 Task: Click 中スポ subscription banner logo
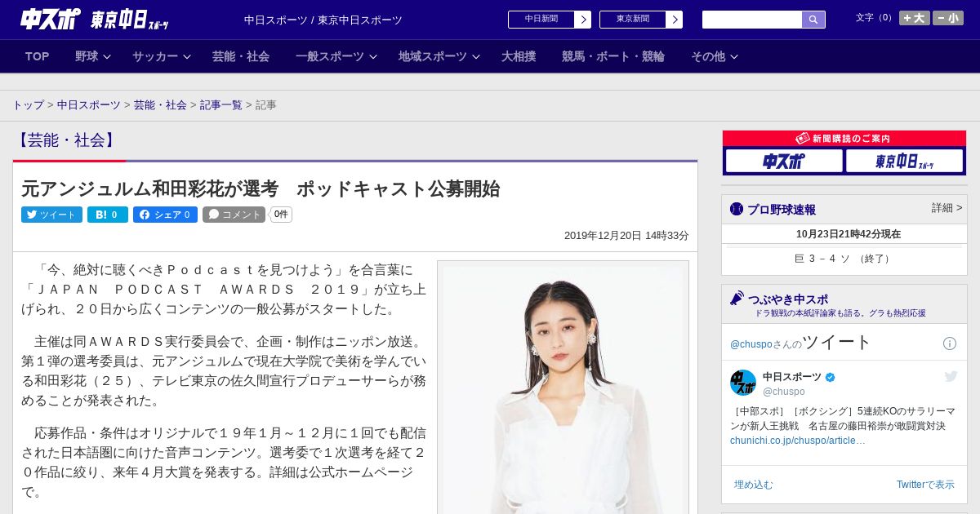pyautogui.click(x=784, y=161)
